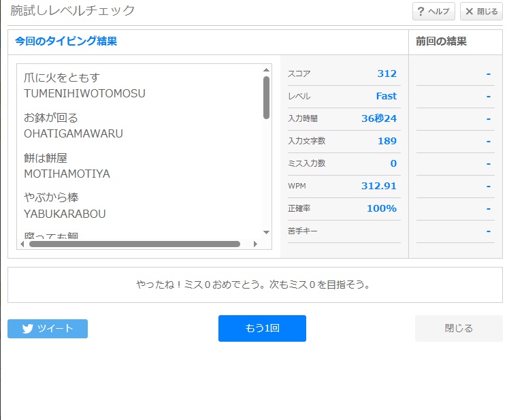Click the horizontal scrollbar's right arrow
This screenshot has width=509, height=420.
point(255,244)
